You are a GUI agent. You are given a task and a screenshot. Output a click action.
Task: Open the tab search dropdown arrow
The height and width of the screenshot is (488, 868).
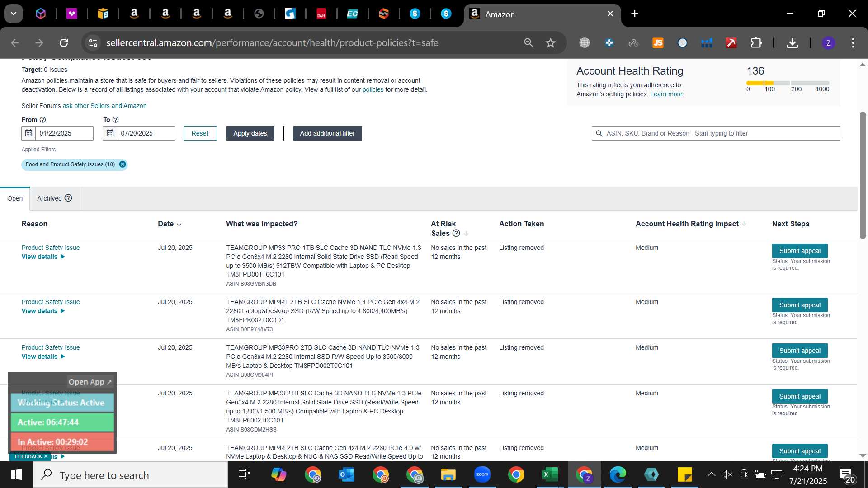coord(14,14)
